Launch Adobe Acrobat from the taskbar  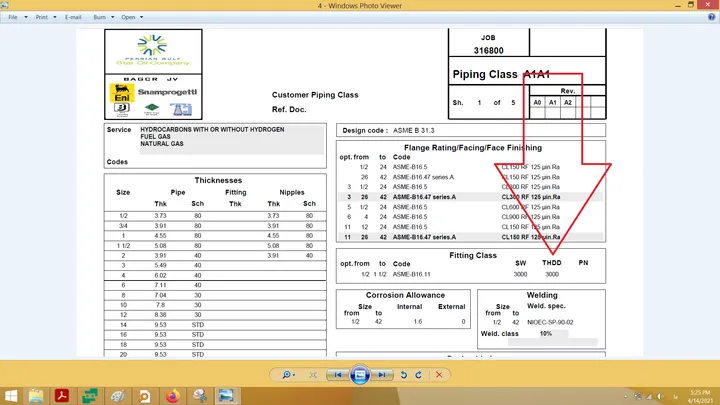coord(62,396)
